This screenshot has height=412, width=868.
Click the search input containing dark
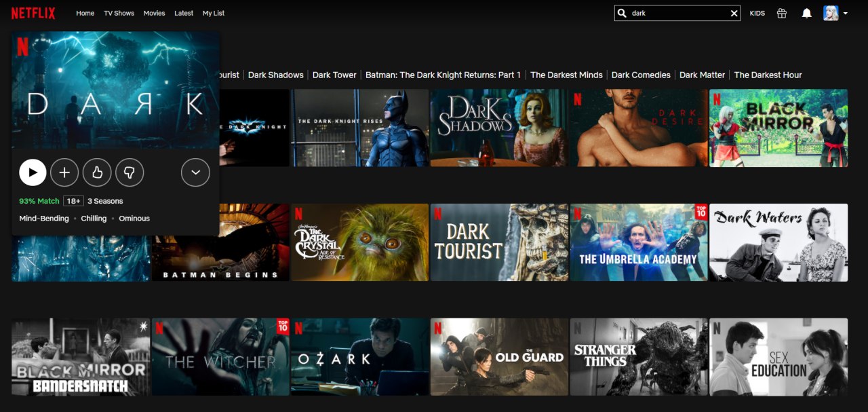tap(678, 13)
